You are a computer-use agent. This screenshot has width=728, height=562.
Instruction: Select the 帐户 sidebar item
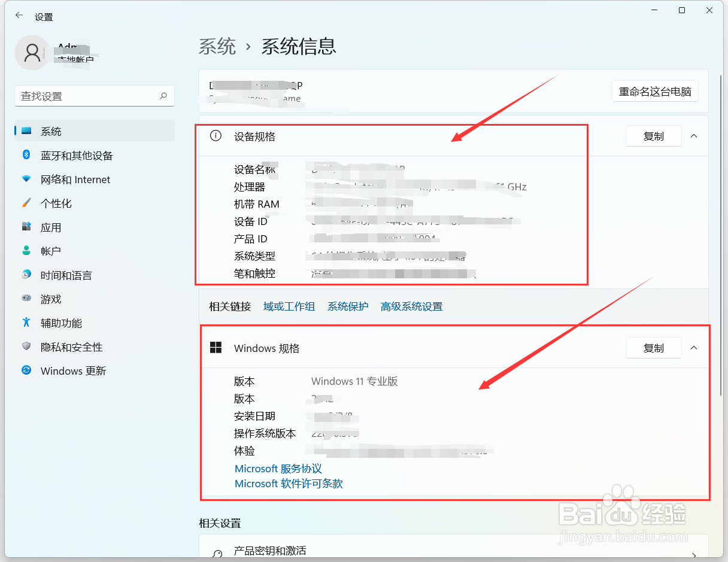[x=95, y=251]
